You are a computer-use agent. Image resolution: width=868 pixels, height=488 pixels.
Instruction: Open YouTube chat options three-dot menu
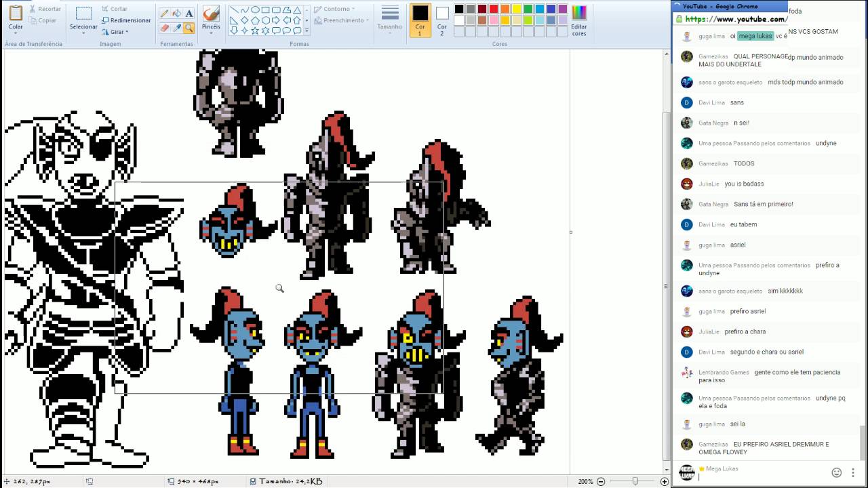(853, 472)
